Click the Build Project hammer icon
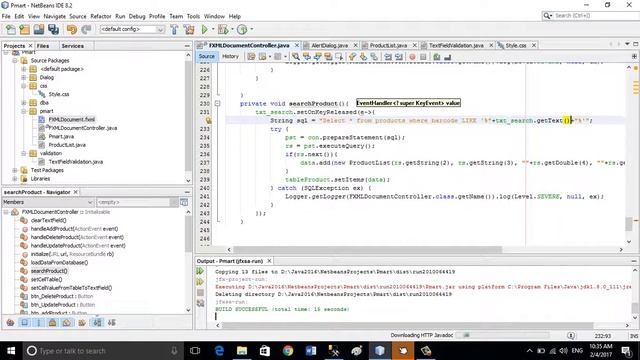Image resolution: width=640 pixels, height=360 pixels. (174, 29)
